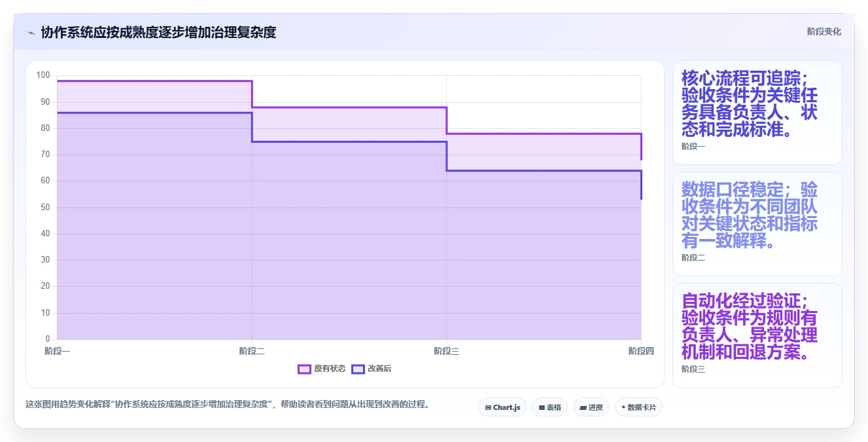Click the 阶段二 caption under second card

[x=693, y=258]
